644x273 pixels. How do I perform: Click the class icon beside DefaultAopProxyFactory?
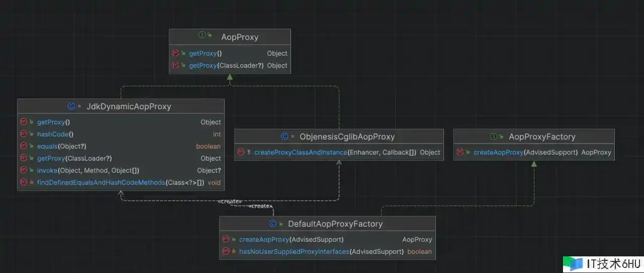tap(273, 224)
